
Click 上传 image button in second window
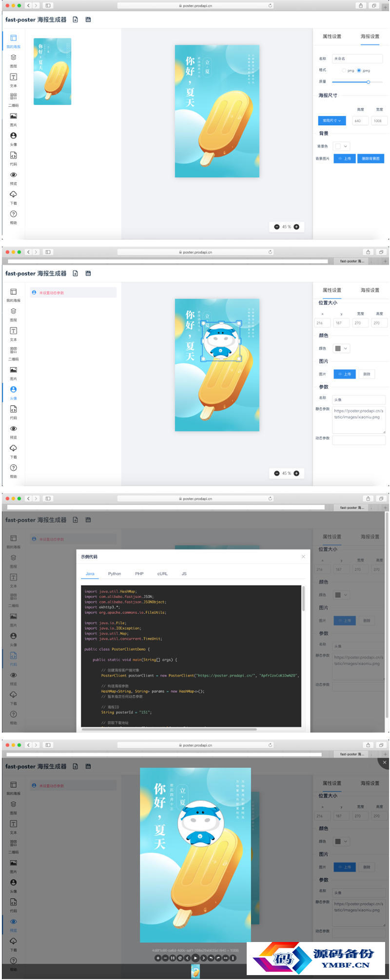(x=345, y=375)
